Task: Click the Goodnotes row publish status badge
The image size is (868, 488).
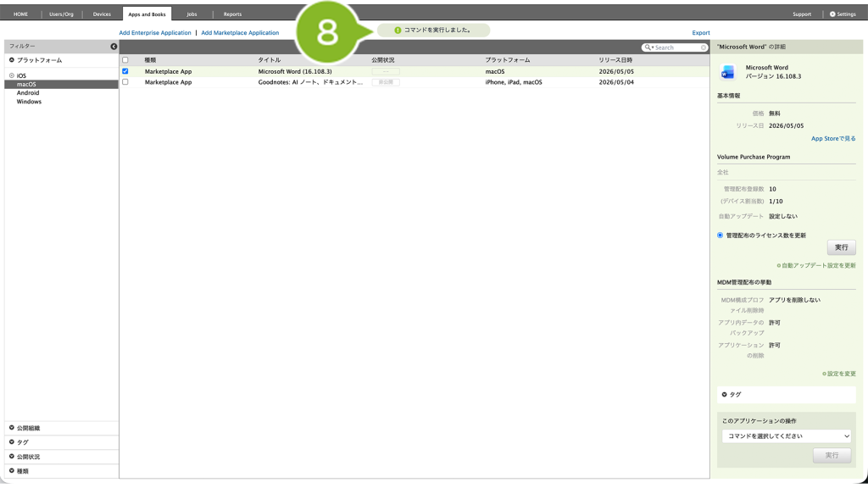Action: 386,82
